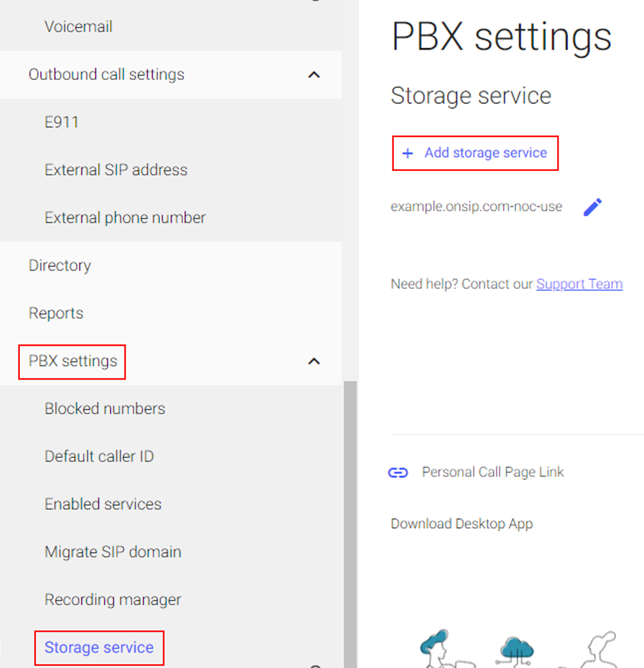Collapse the PBX settings section
The height and width of the screenshot is (668, 644).
(313, 360)
